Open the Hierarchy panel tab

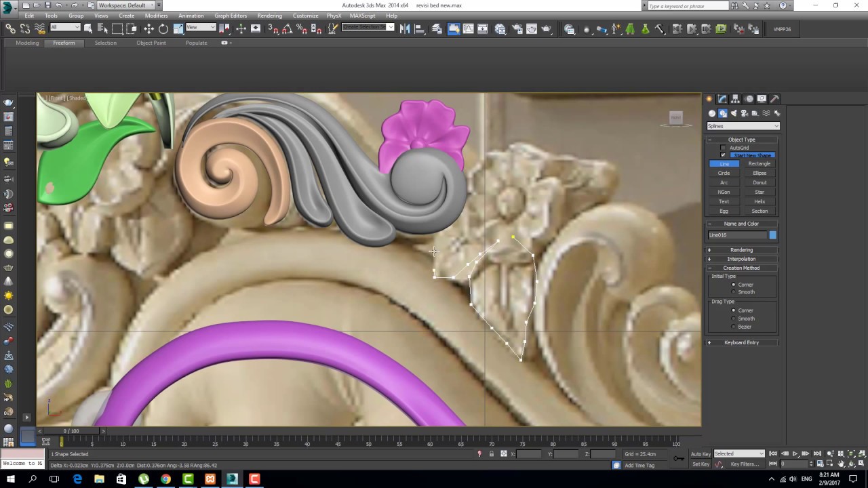click(x=736, y=99)
